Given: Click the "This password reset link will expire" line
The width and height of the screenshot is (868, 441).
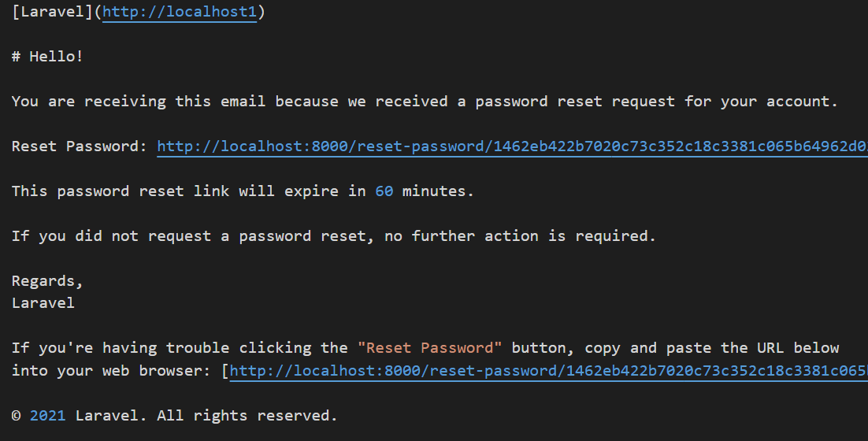Looking at the screenshot, I should pyautogui.click(x=243, y=191).
